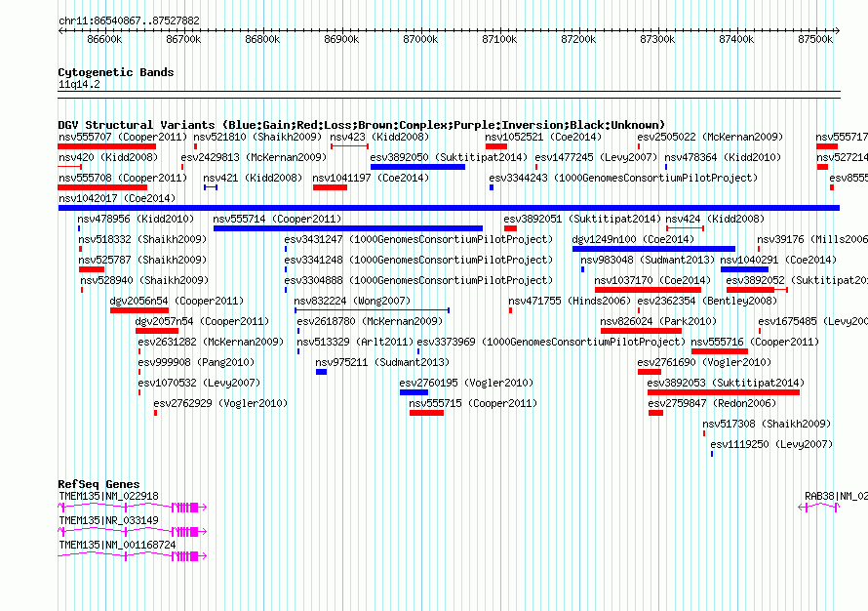The image size is (868, 611).
Task: Click variant label esv2631282 (McKernan2009)
Action: click(x=211, y=342)
